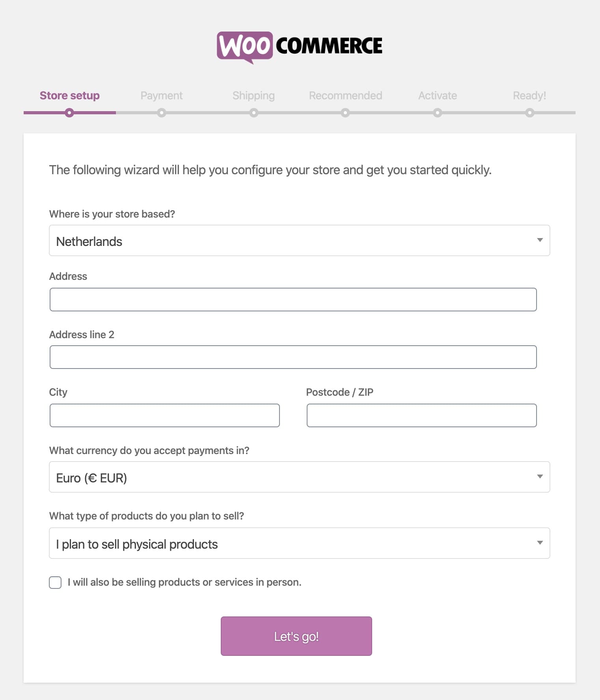The image size is (600, 700).
Task: Expand the currency dropdown showing Euro
Action: 299,477
